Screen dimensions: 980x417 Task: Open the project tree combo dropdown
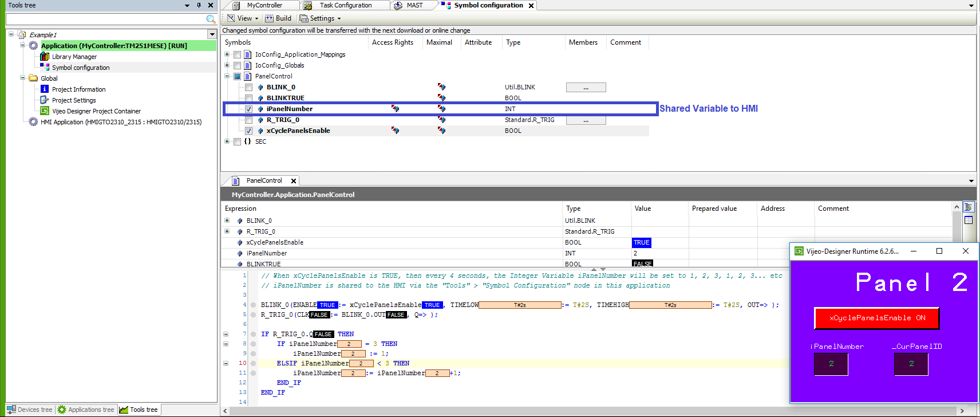[x=212, y=34]
